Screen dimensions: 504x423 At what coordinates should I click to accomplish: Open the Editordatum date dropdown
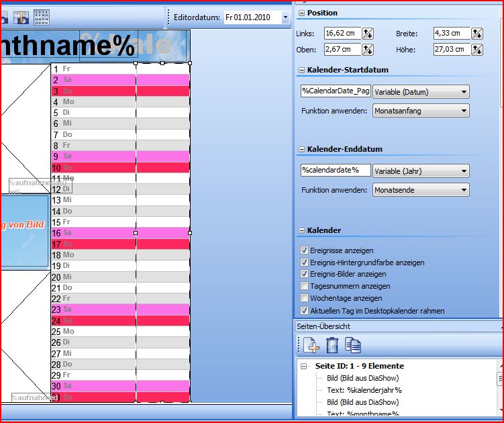pos(285,17)
